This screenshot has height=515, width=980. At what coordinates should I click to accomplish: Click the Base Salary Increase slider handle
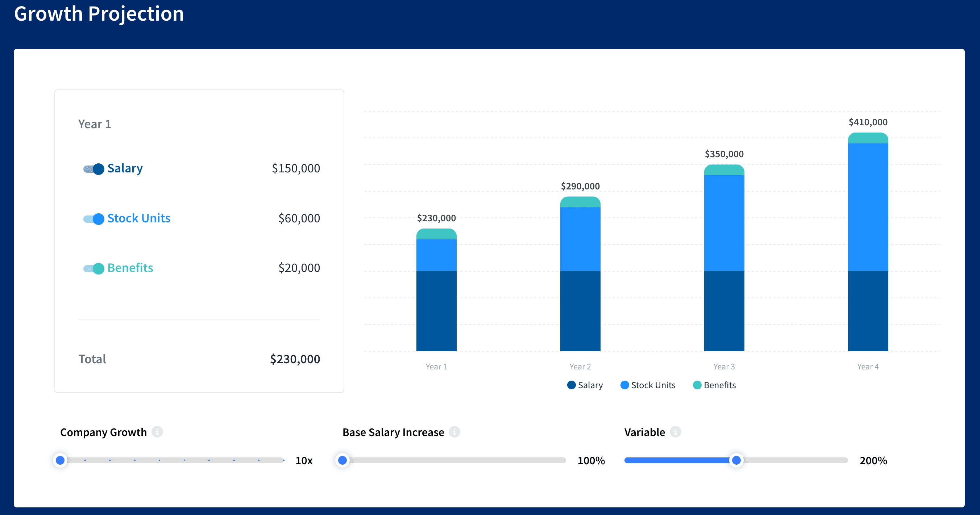coord(342,460)
